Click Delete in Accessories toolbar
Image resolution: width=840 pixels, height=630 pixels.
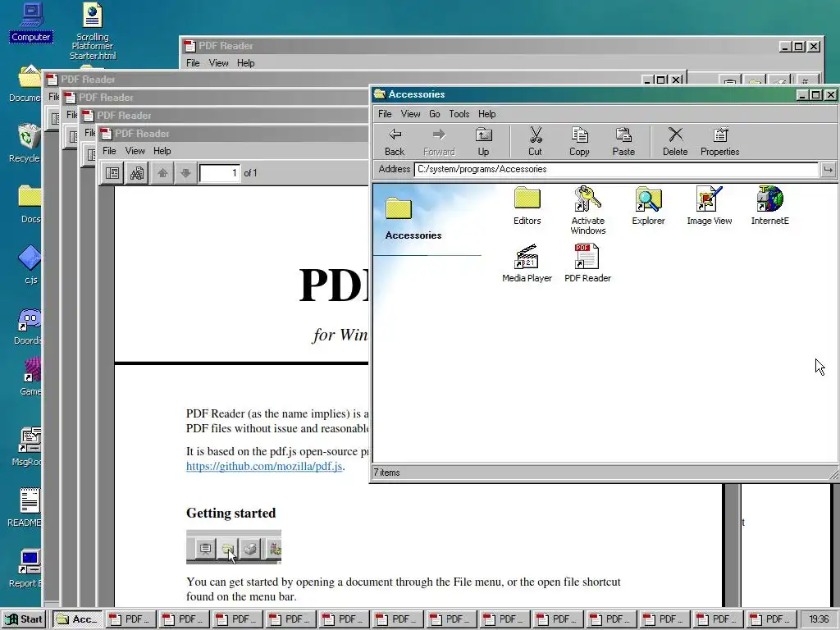[675, 141]
